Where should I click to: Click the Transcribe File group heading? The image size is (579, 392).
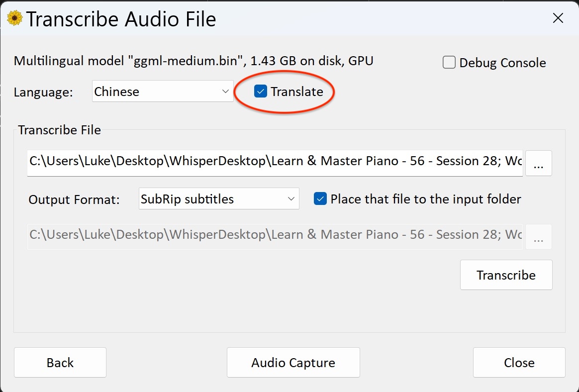point(60,130)
